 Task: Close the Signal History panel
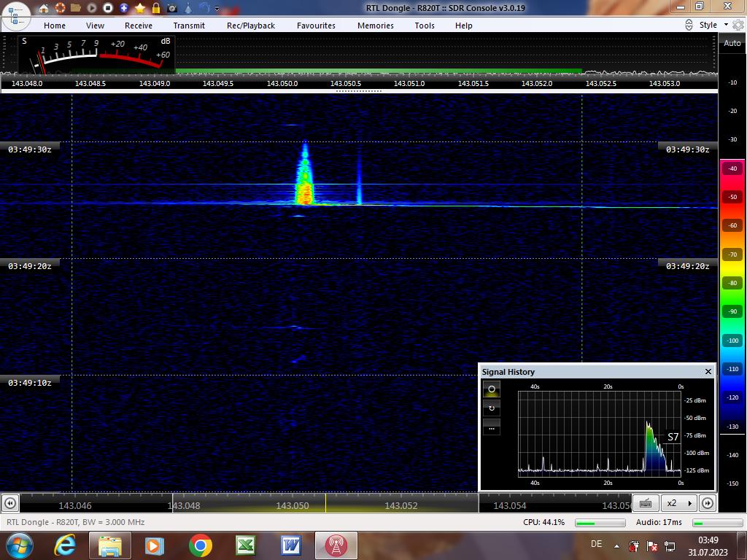point(708,371)
